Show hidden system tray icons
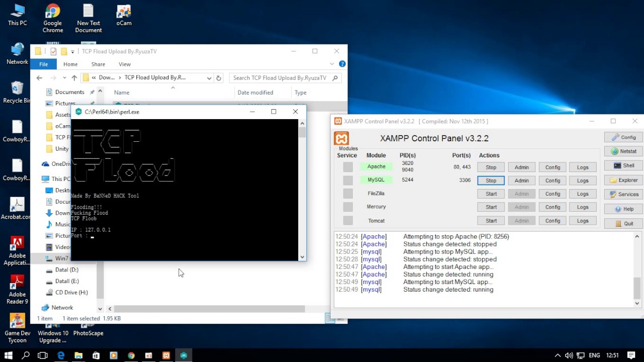 pos(557,355)
